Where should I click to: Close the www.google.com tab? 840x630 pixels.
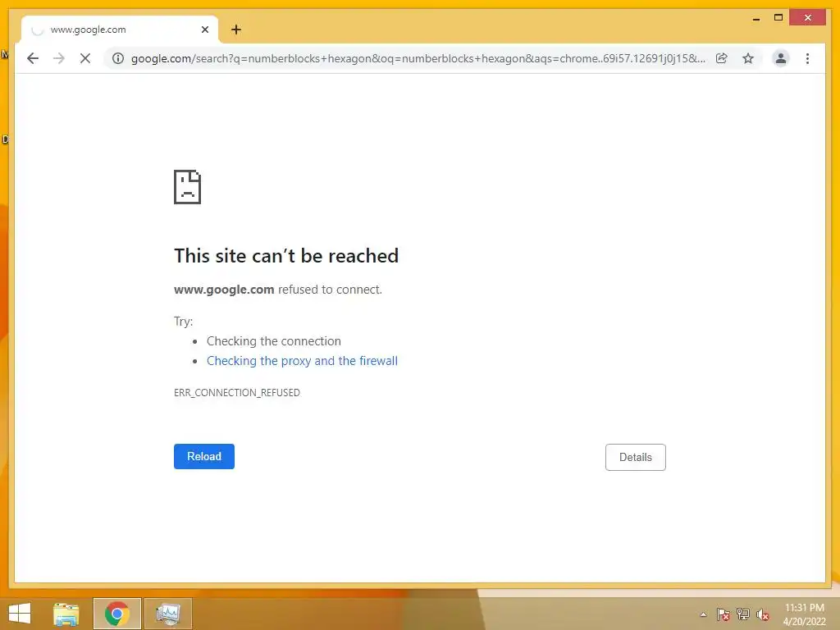point(204,30)
